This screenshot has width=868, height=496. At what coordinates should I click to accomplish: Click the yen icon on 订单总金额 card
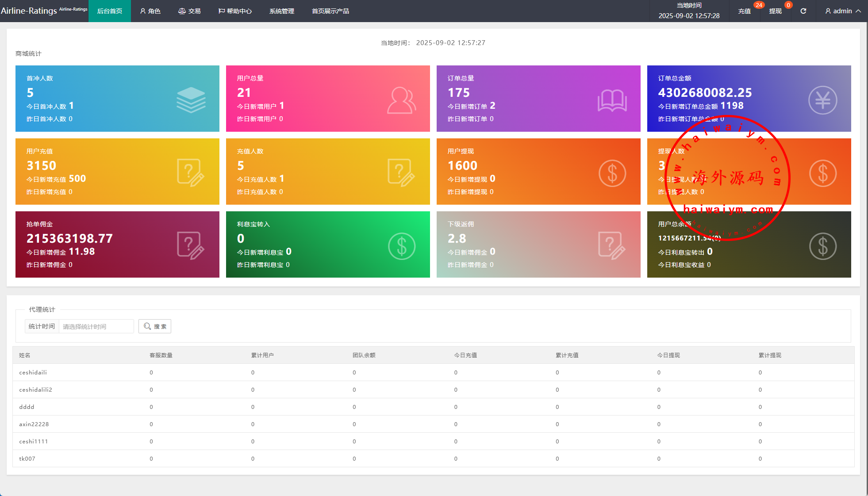(x=822, y=100)
